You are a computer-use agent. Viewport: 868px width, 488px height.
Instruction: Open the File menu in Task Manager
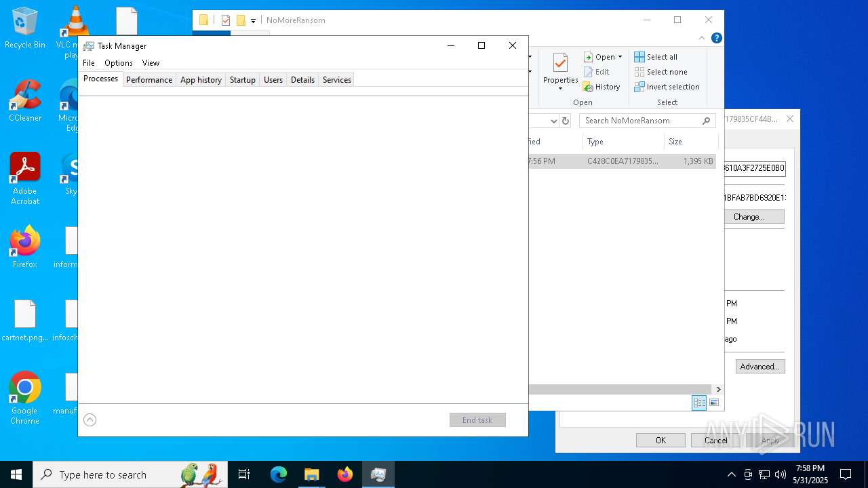(89, 63)
